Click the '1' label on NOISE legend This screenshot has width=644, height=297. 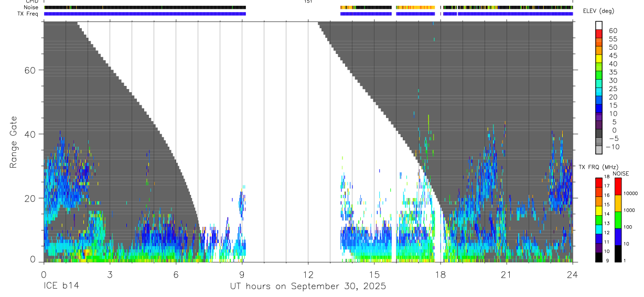626,260
